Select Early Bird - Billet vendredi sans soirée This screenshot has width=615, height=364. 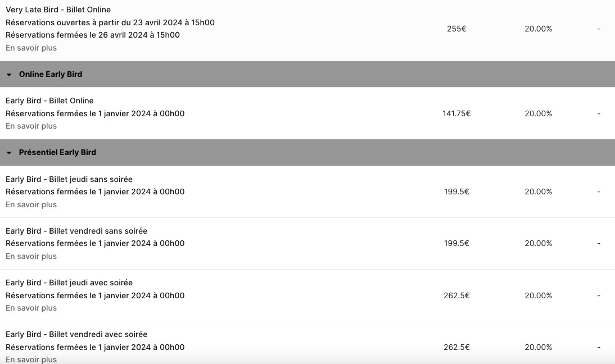[x=76, y=231]
